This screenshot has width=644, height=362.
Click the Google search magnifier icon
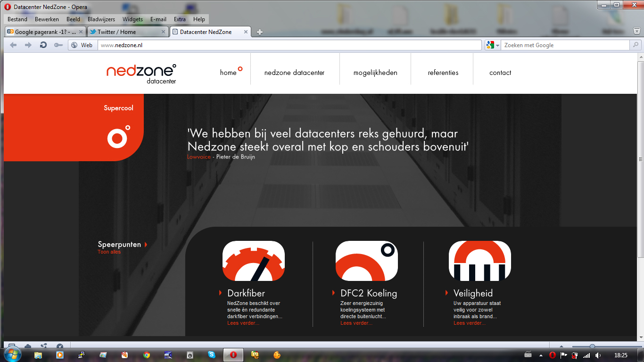[635, 45]
